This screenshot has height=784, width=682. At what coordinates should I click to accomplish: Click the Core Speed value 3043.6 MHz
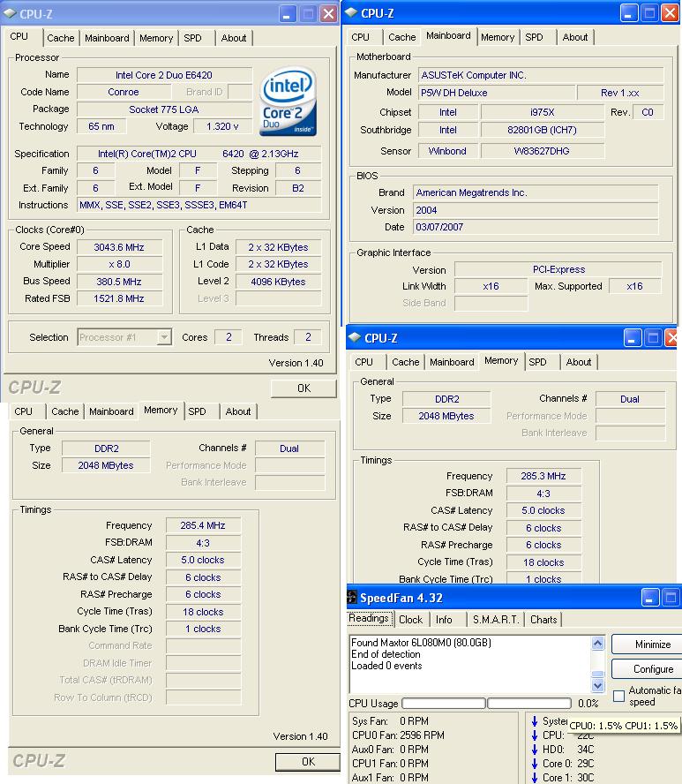click(x=119, y=247)
